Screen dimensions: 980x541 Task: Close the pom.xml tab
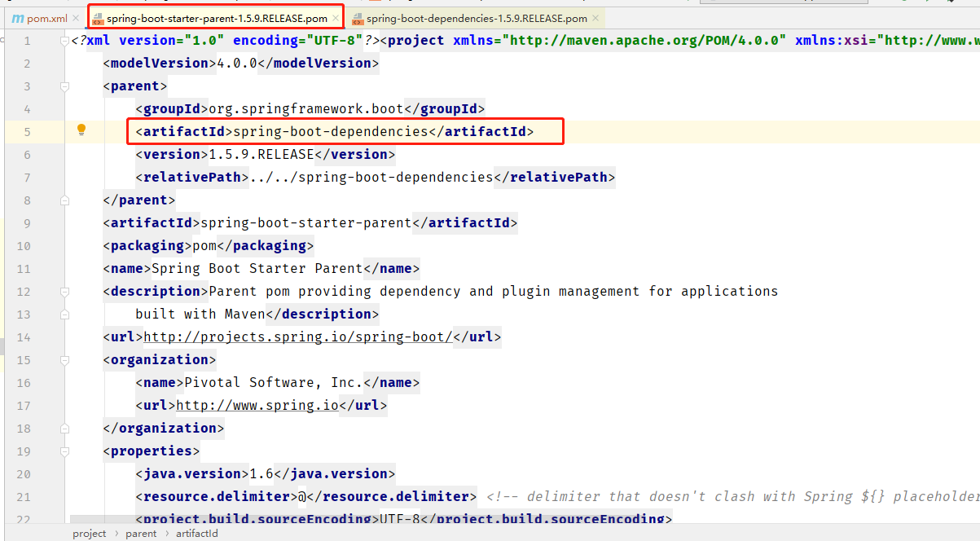76,18
